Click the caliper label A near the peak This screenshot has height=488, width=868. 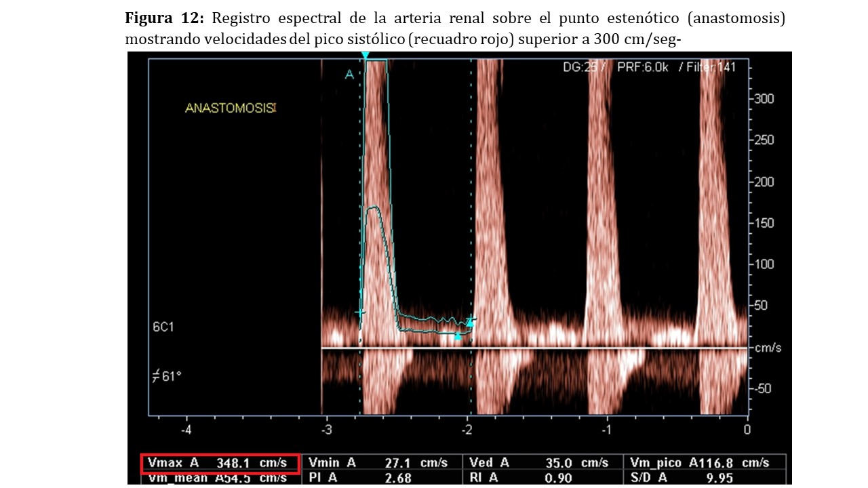point(349,75)
